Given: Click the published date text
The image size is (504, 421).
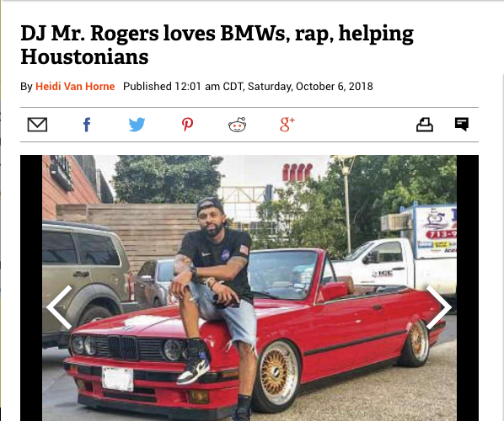Looking at the screenshot, I should pyautogui.click(x=248, y=87).
